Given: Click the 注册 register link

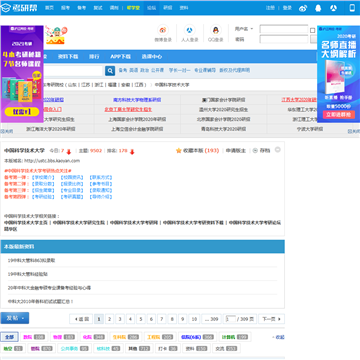Looking at the screenshot, I should point(270,8).
